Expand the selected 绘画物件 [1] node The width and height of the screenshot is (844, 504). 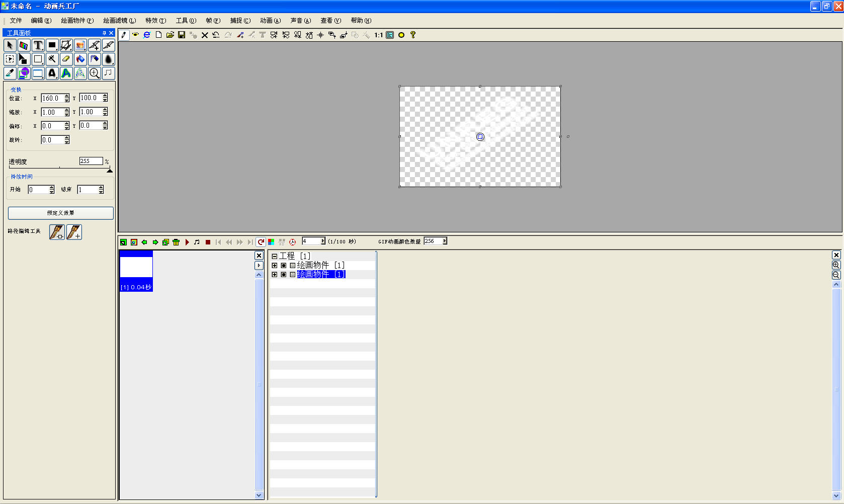[275, 274]
